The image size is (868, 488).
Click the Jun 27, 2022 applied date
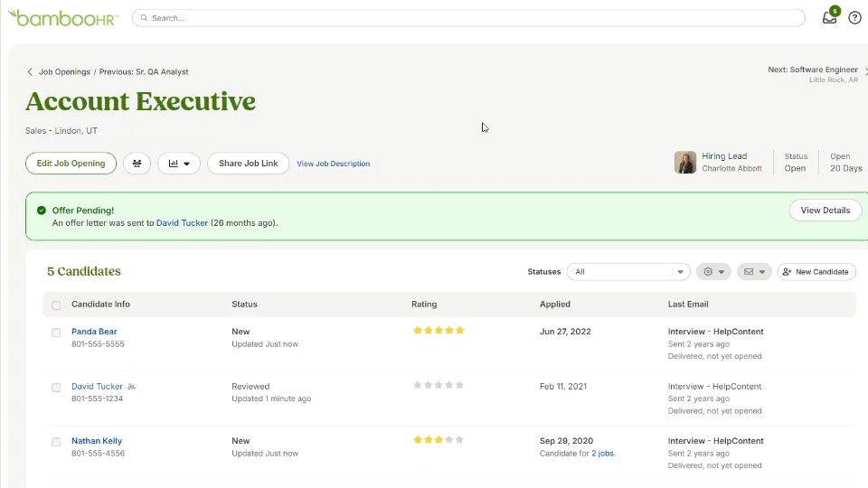(565, 332)
